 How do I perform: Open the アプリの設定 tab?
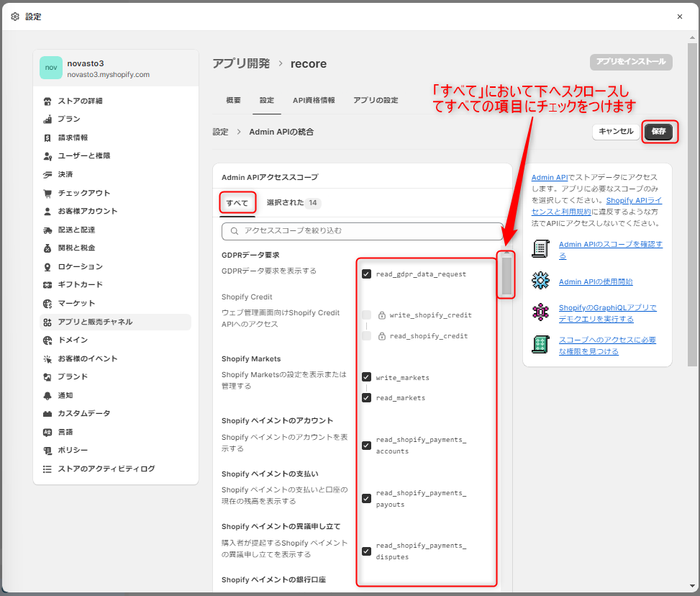pos(376,100)
